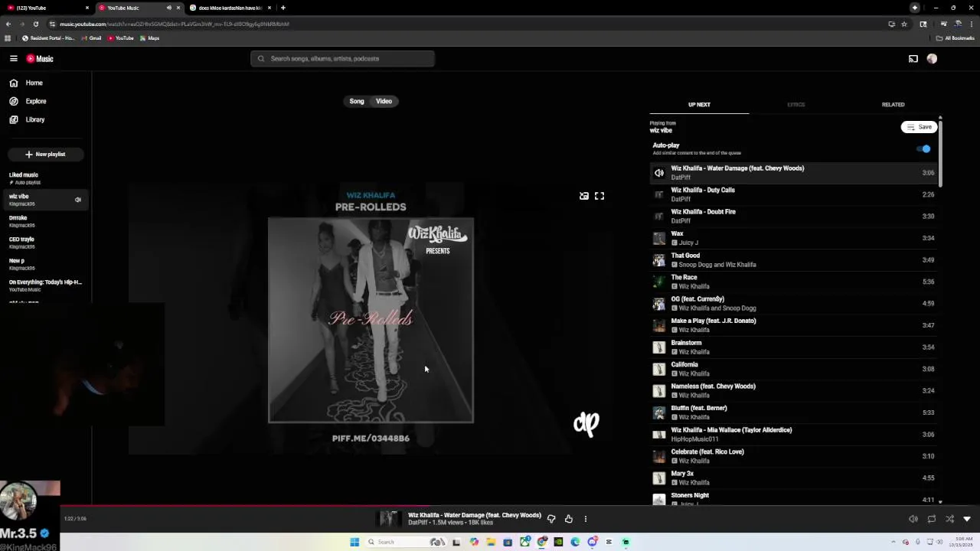Play The Race from the queue
This screenshot has height=551, width=980.
tap(793, 282)
